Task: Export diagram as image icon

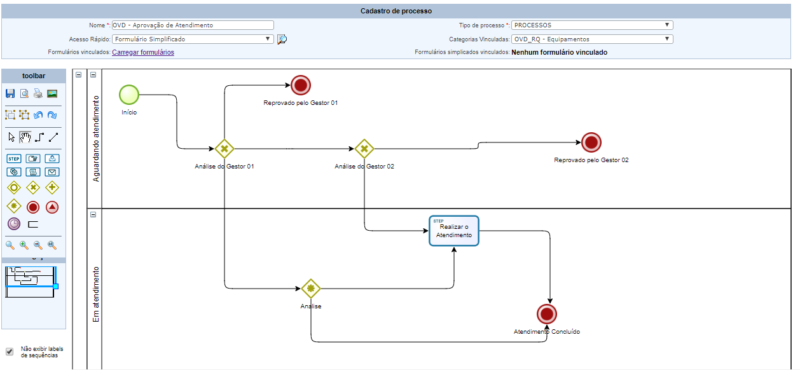Action: tap(52, 93)
